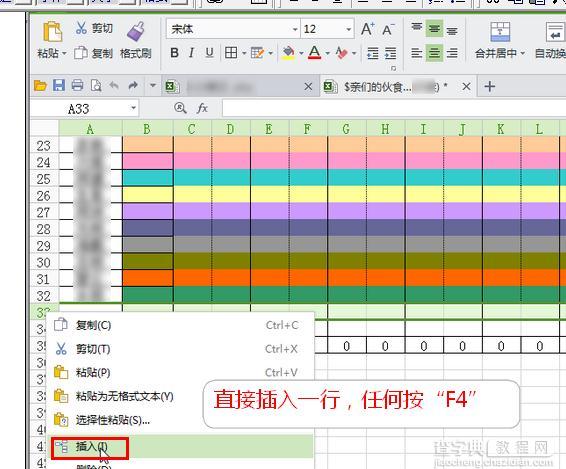566x469 pixels.
Task: Choose 插入(I) from the context menu
Action: pyautogui.click(x=180, y=447)
